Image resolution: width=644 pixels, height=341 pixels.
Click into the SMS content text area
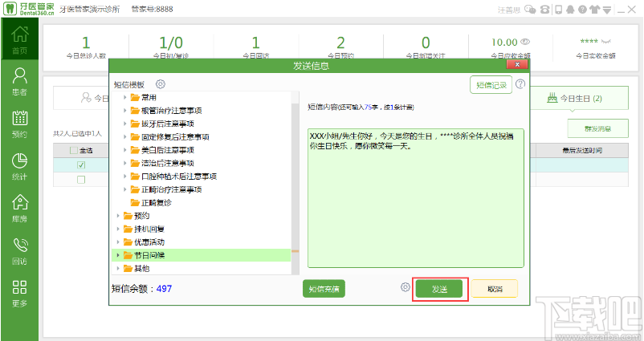[x=416, y=198]
